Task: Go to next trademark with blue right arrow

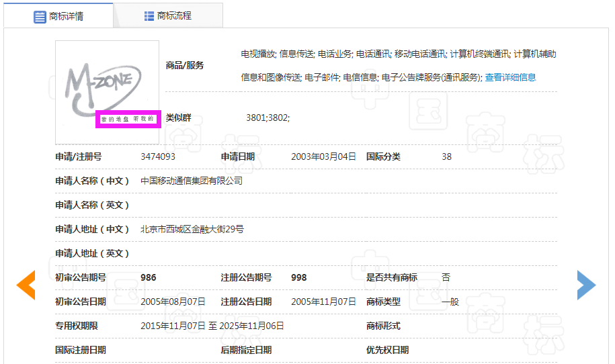Action: coord(585,285)
